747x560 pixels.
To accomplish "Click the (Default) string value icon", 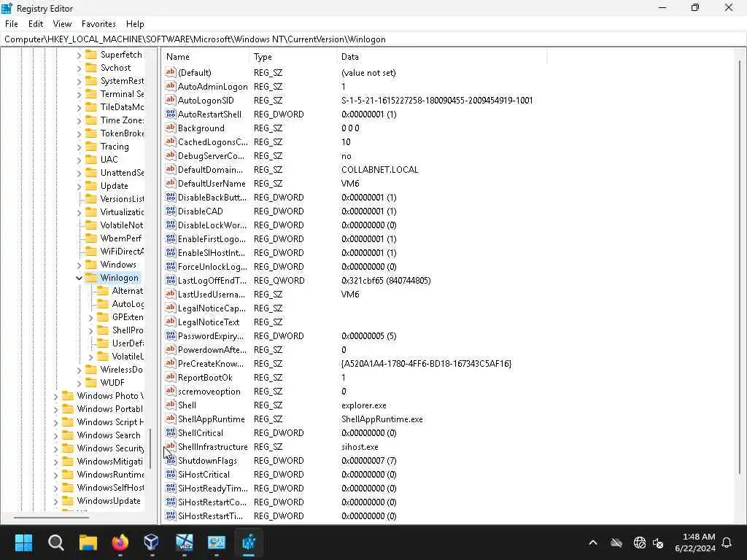I will (x=171, y=72).
